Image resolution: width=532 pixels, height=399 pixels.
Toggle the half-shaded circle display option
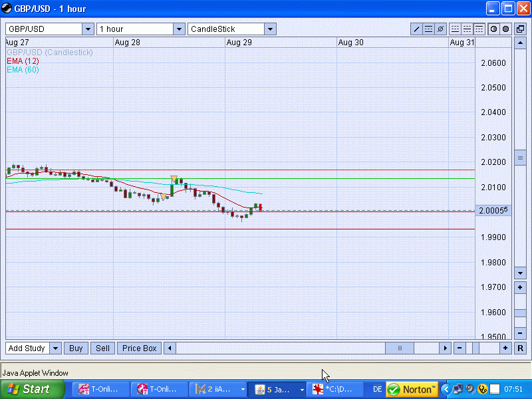pos(493,29)
